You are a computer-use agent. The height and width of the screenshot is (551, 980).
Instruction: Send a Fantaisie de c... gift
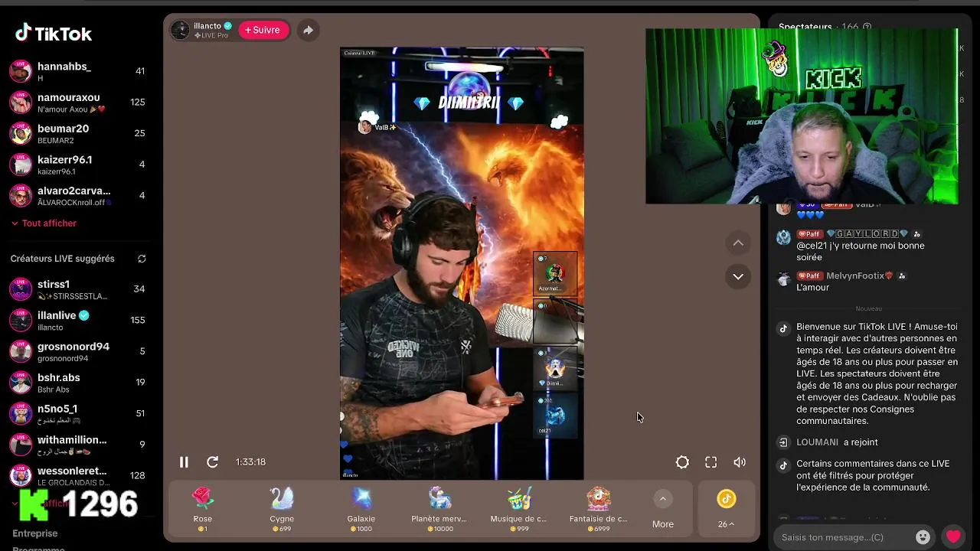pyautogui.click(x=599, y=509)
